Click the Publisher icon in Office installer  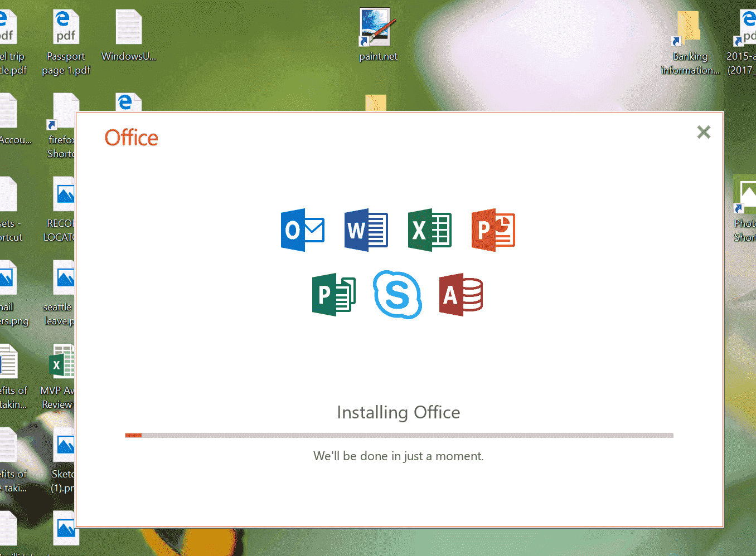point(334,295)
